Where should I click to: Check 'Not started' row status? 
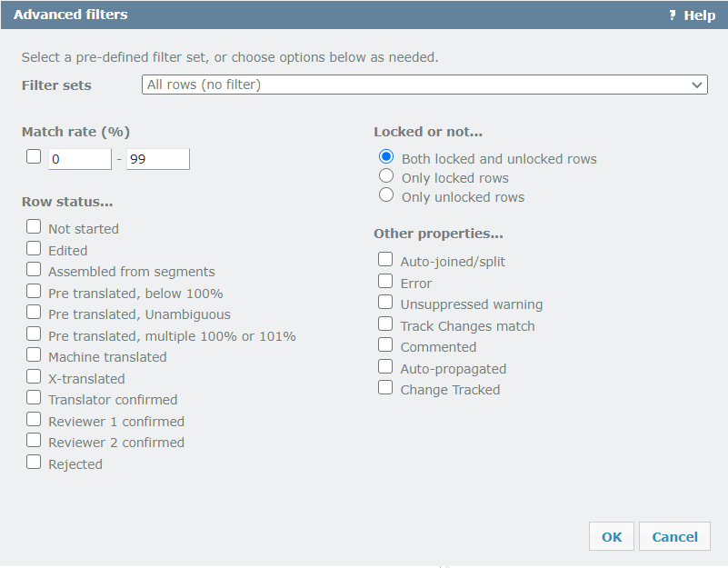pos(34,225)
